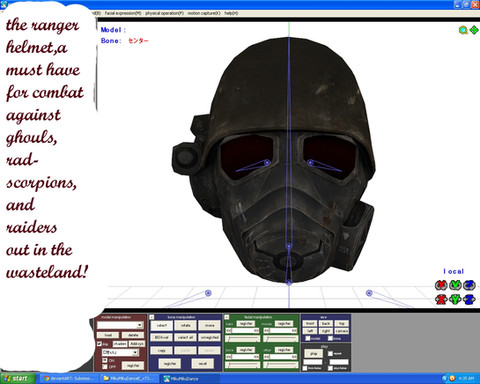Screen dimensions: 480x384
Task: Click the play button
Action: click(313, 354)
